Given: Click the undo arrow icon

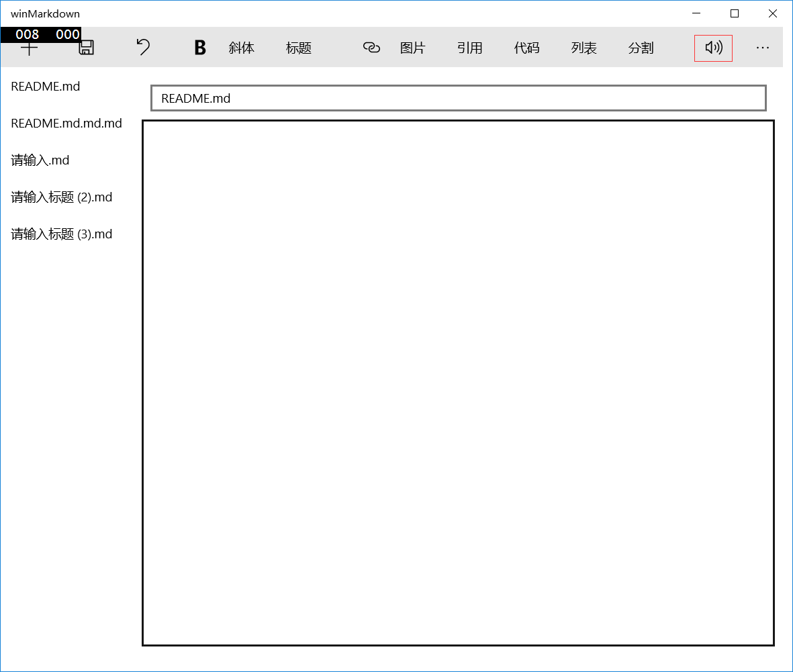Looking at the screenshot, I should click(x=143, y=47).
